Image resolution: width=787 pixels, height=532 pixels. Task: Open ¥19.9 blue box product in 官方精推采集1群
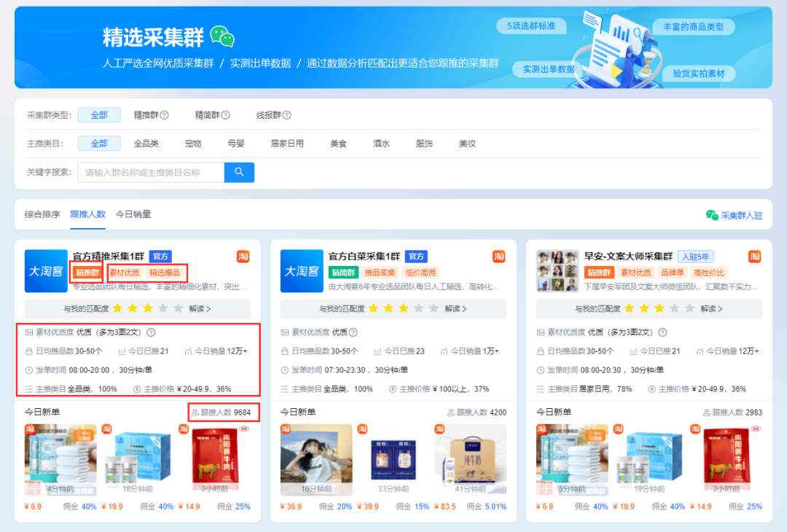[x=138, y=459]
